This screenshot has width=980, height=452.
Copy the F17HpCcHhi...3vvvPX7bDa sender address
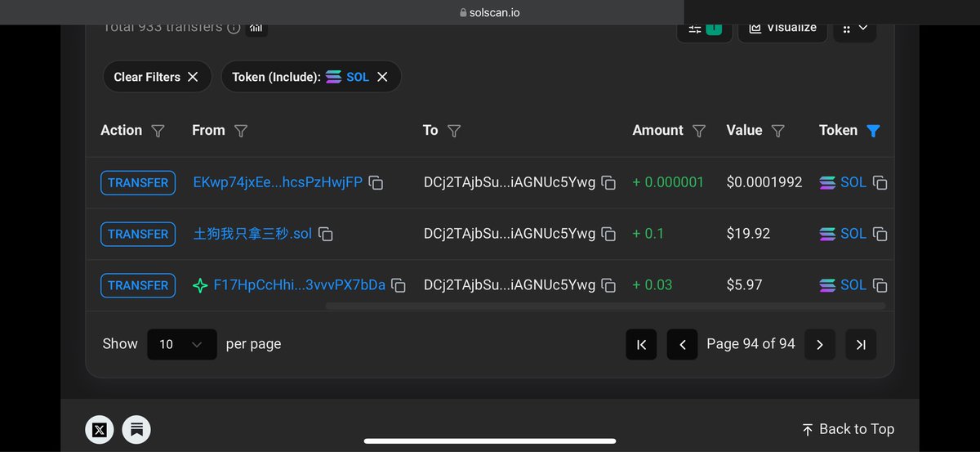(x=399, y=285)
